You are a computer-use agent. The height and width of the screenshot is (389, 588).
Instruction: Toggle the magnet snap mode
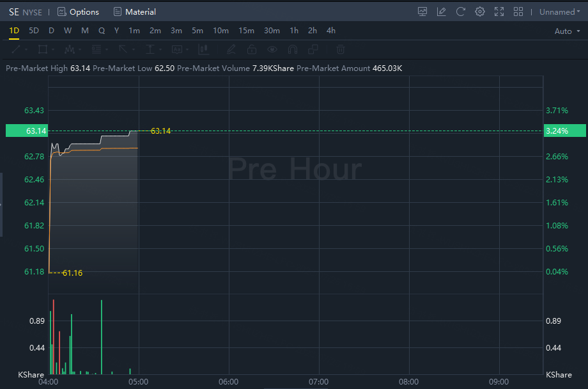click(x=293, y=49)
